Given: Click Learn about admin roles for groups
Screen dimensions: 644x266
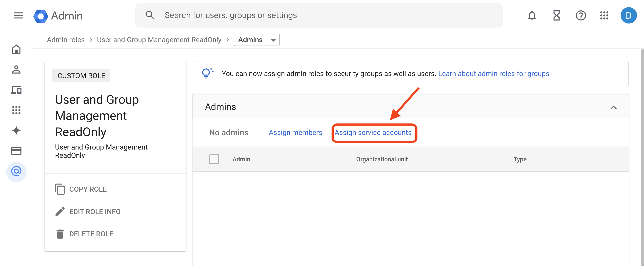Looking at the screenshot, I should (x=494, y=73).
